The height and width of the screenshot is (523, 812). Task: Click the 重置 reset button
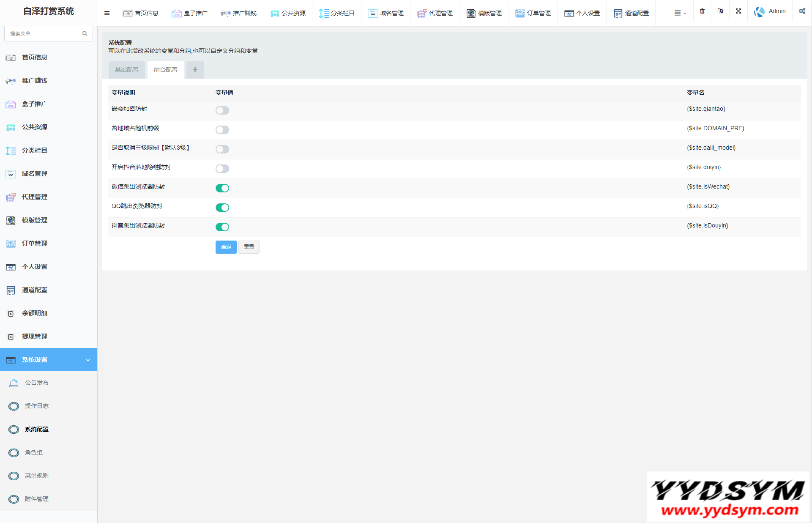tap(249, 247)
